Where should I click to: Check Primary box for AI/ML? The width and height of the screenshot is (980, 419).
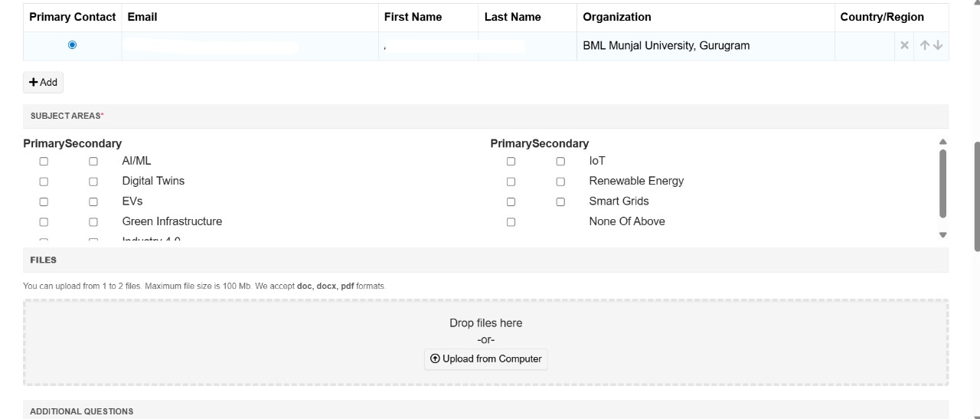[x=44, y=162]
